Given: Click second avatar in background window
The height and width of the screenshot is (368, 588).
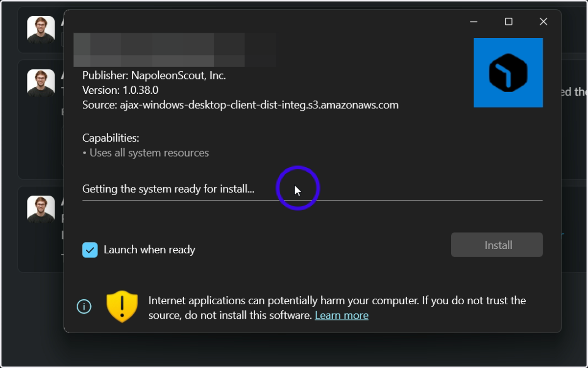Looking at the screenshot, I should tap(41, 83).
